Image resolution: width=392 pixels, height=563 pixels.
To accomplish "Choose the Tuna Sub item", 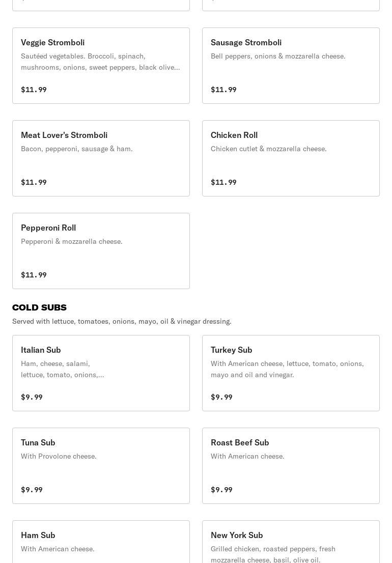I will 101,466.
